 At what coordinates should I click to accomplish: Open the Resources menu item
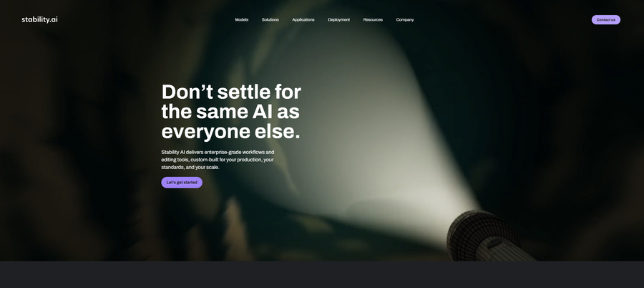(373, 20)
